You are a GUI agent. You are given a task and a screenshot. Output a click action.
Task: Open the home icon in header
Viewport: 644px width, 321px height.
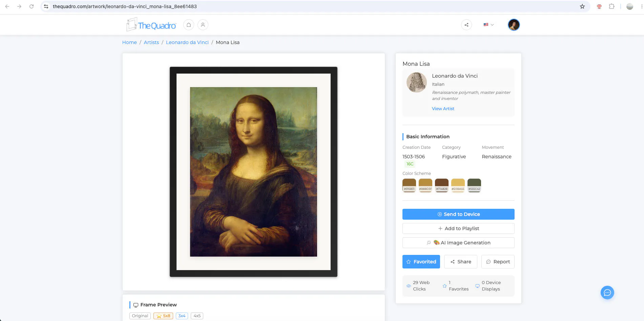tap(189, 25)
